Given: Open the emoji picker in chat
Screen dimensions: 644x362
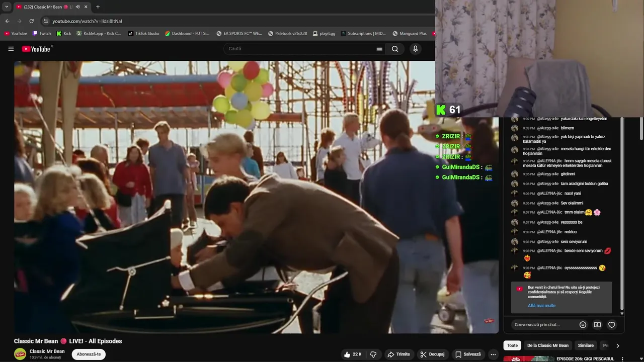Looking at the screenshot, I should pyautogui.click(x=583, y=325).
